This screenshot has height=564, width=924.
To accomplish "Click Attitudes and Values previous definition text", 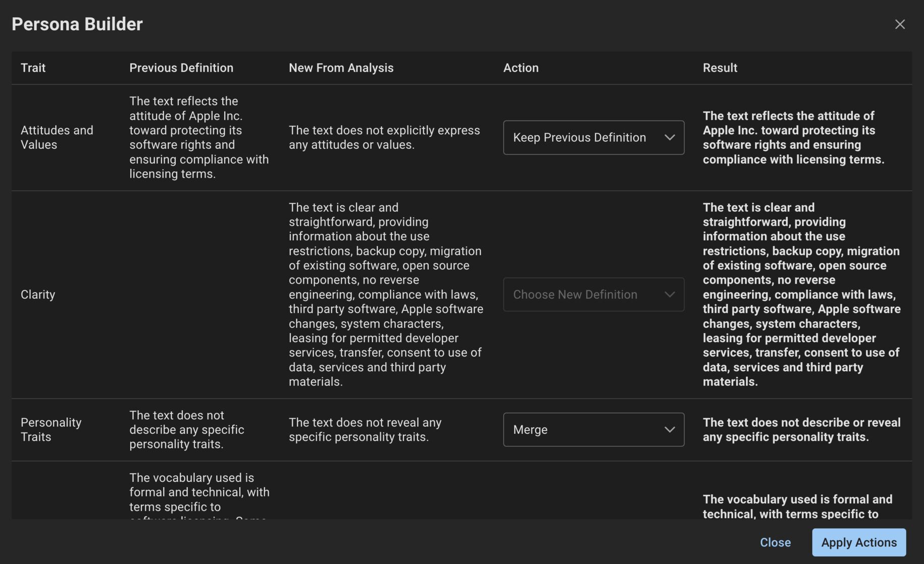I will point(199,137).
